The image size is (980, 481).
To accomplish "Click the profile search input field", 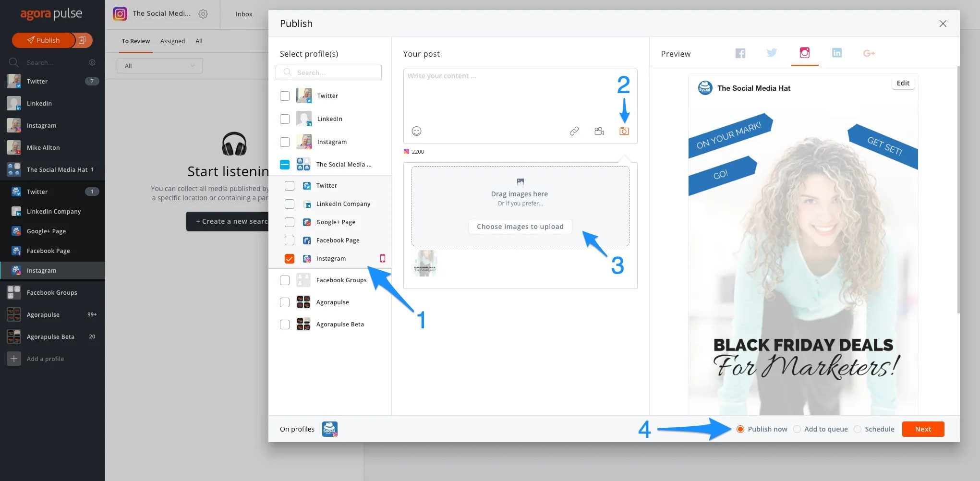I will pos(329,72).
